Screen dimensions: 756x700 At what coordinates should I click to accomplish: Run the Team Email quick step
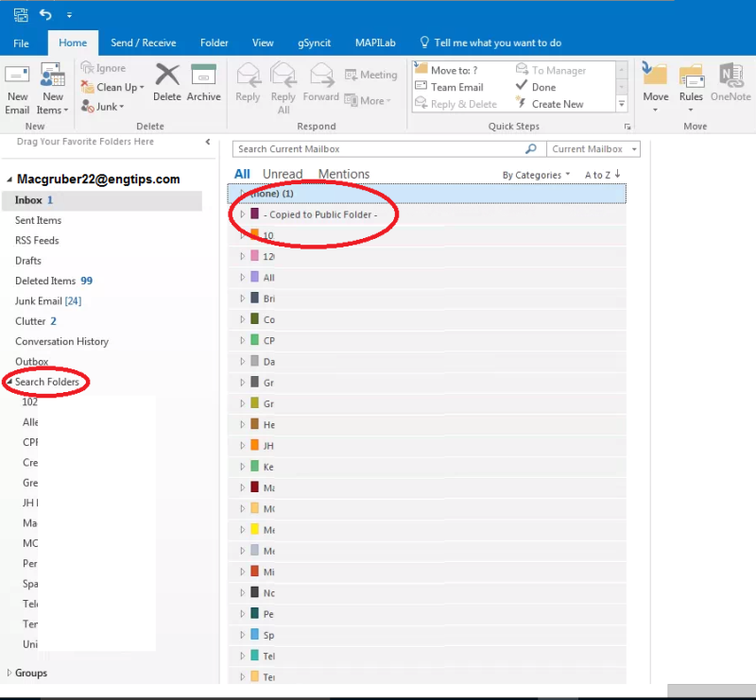449,87
